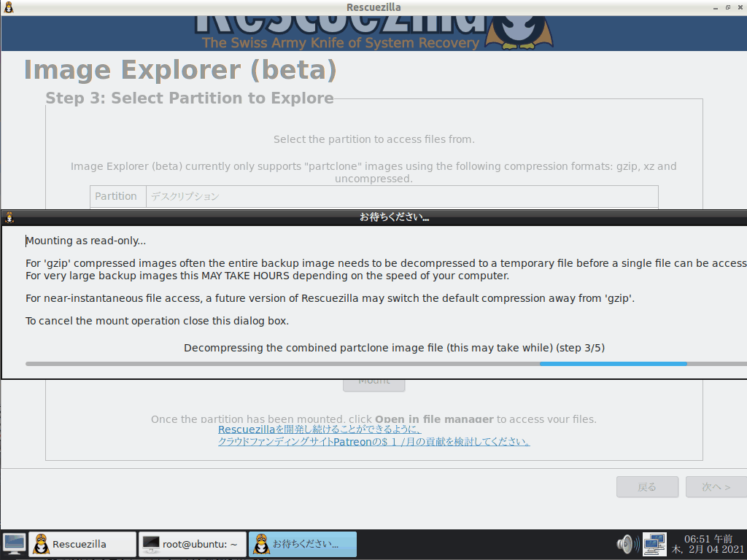The image size is (747, 560).
Task: Click the 'Step 3: Select Partition to Explore' heading
Action: tap(190, 98)
